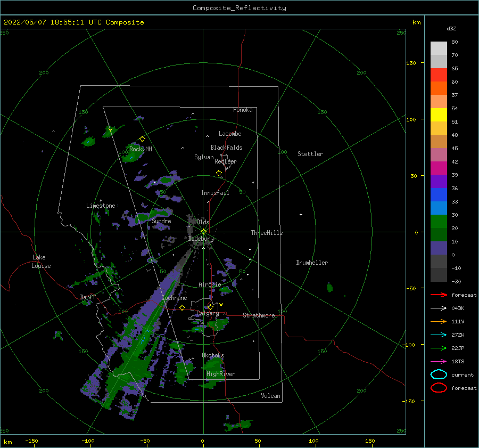
Task: Click the green 22JP arrow icon
Action: click(439, 348)
